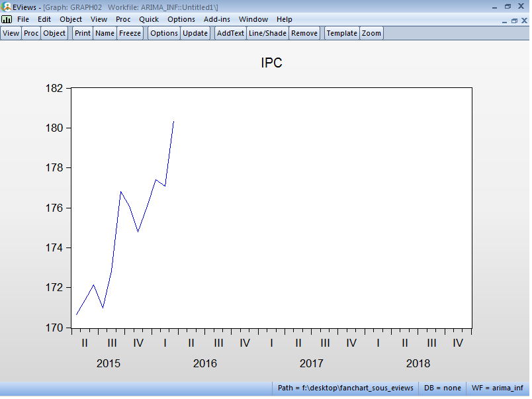Click the 180 y-axis label

tap(54, 128)
